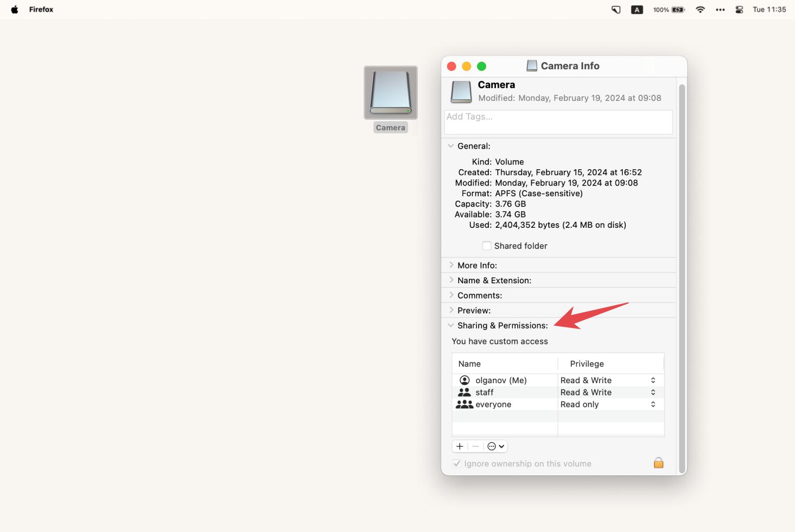Expand the Preview section
Viewport: 795px width, 532px height.
[451, 310]
